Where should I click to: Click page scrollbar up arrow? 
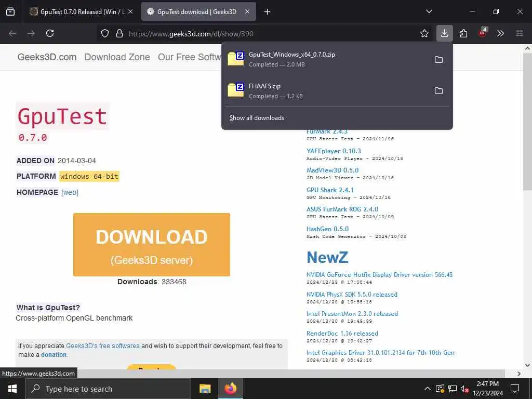click(x=528, y=48)
